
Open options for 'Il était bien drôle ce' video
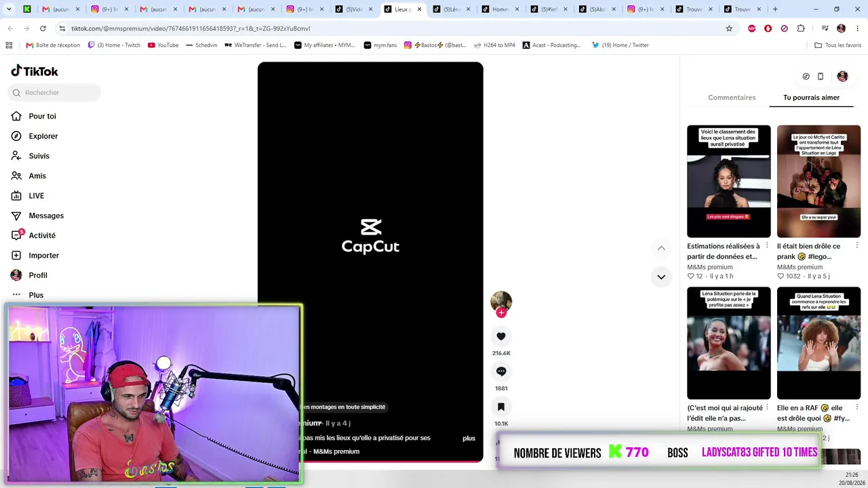coord(857,245)
